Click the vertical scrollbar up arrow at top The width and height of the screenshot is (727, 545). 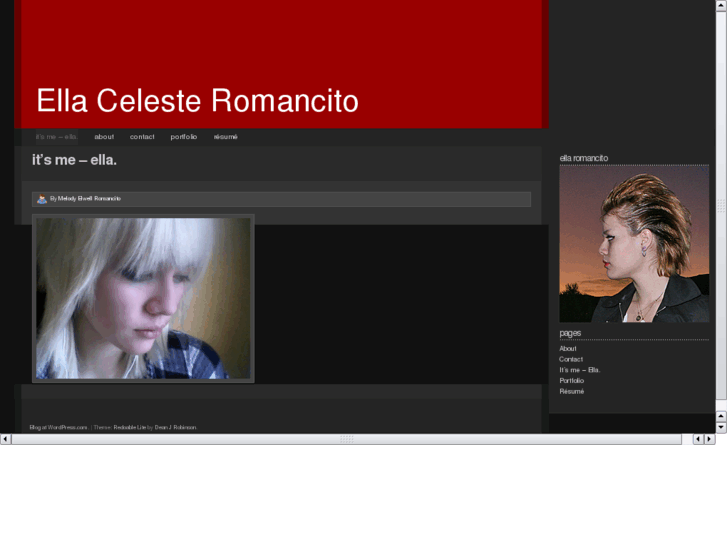tap(721, 5)
